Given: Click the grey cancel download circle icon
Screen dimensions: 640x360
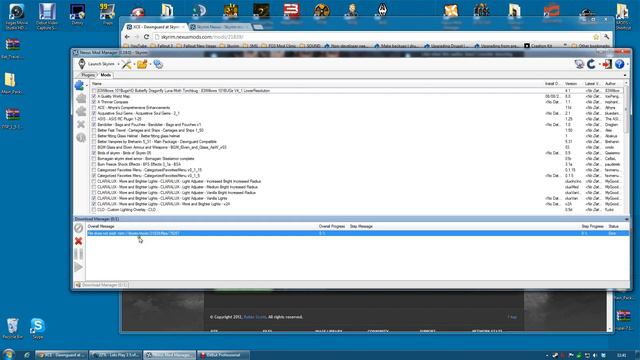Looking at the screenshot, I should (x=78, y=228).
